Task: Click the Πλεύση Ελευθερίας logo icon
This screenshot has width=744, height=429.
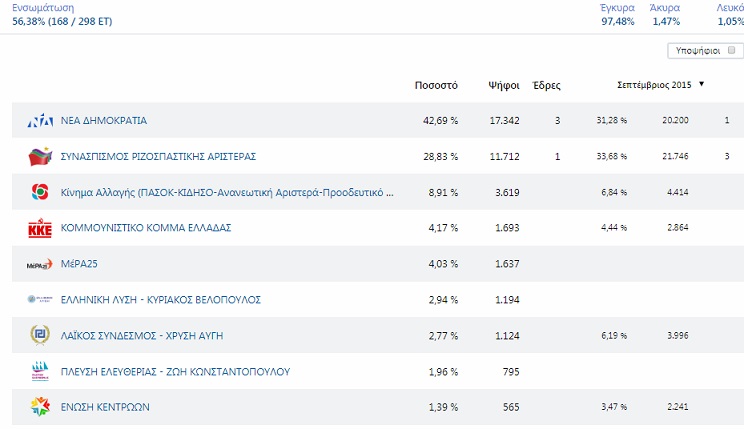Action: pos(40,372)
